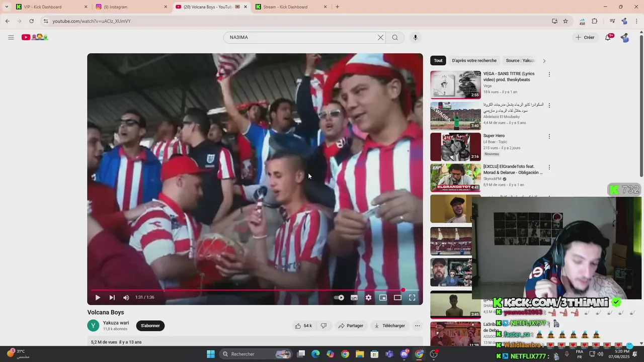This screenshot has width=644, height=362.
Task: Start voice search with microphone
Action: point(415,37)
